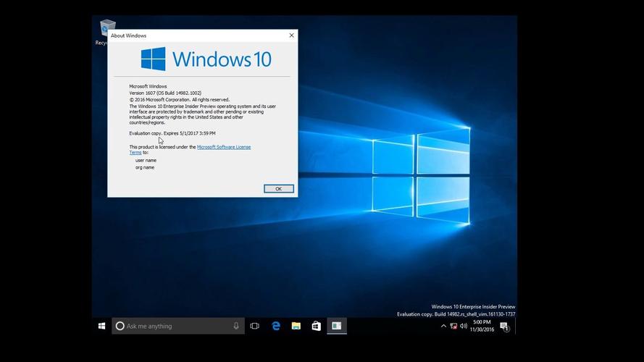Click the copyright 2016 Microsoft Corporation line
Image resolution: width=644 pixels, height=362 pixels.
(x=180, y=100)
